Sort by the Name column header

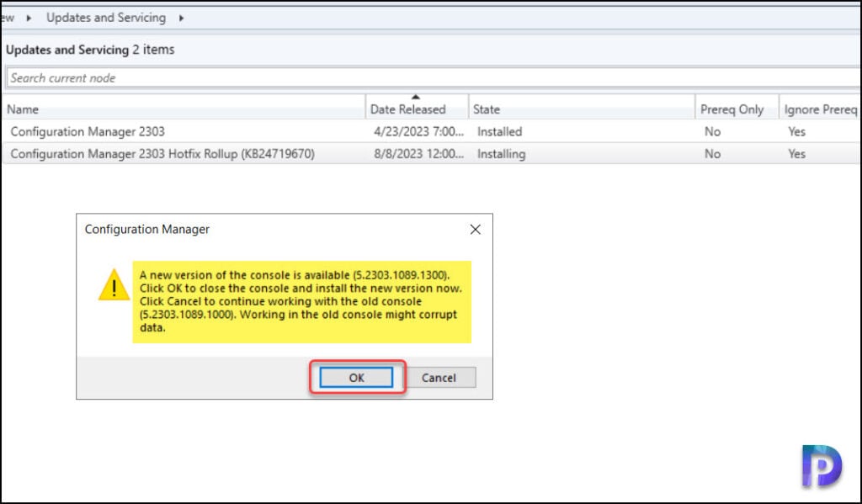(x=184, y=109)
